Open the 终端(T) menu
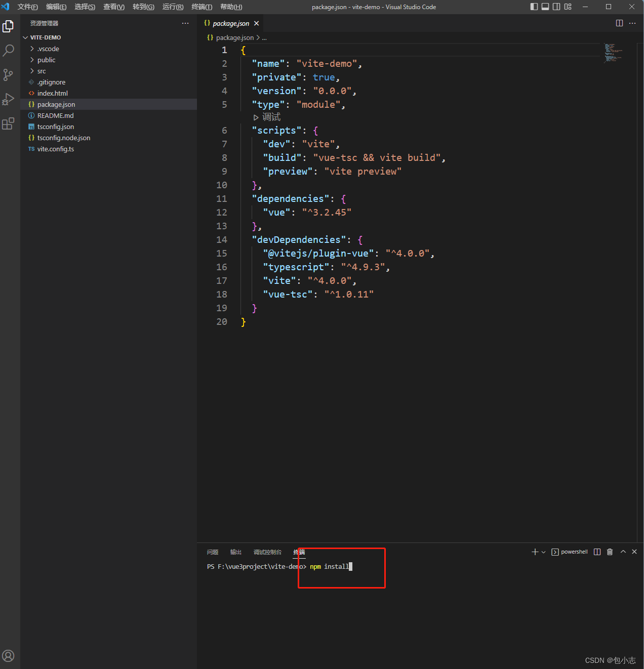644x669 pixels. coord(202,7)
